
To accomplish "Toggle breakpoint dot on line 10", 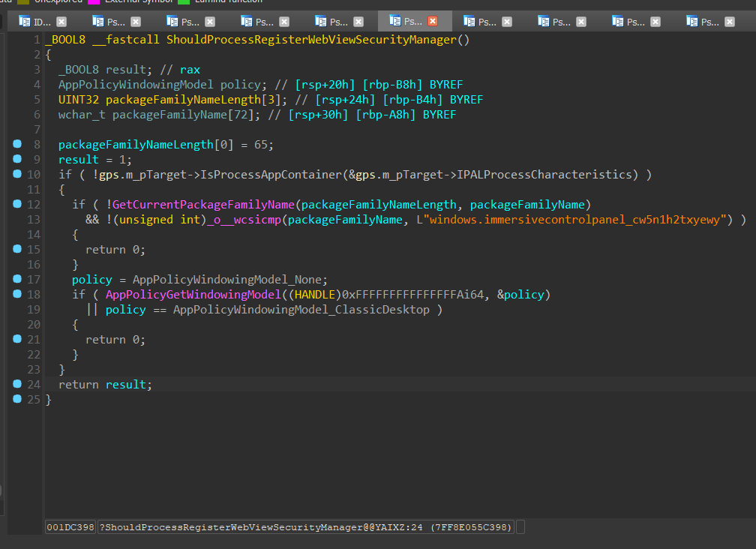I will pyautogui.click(x=17, y=173).
